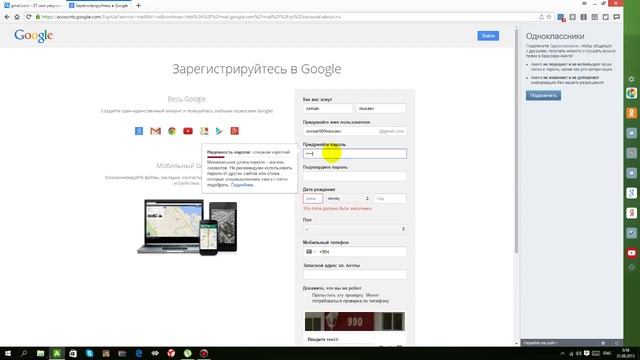Select the Google registration tab
Viewport: 640px width, 360px height.
98,5
